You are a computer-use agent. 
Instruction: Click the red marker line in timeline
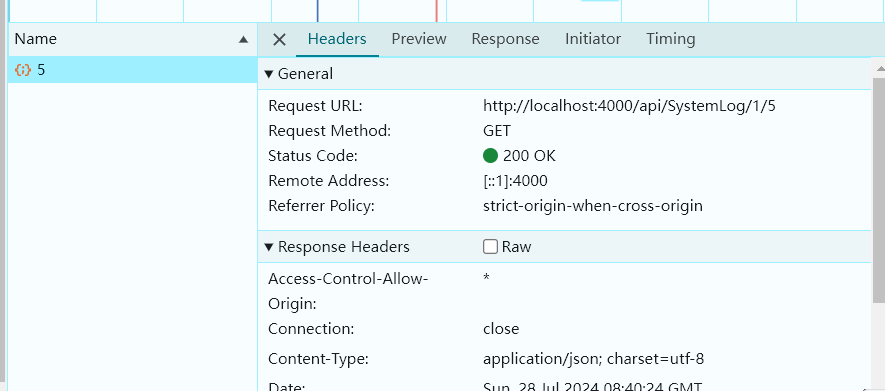[436, 11]
